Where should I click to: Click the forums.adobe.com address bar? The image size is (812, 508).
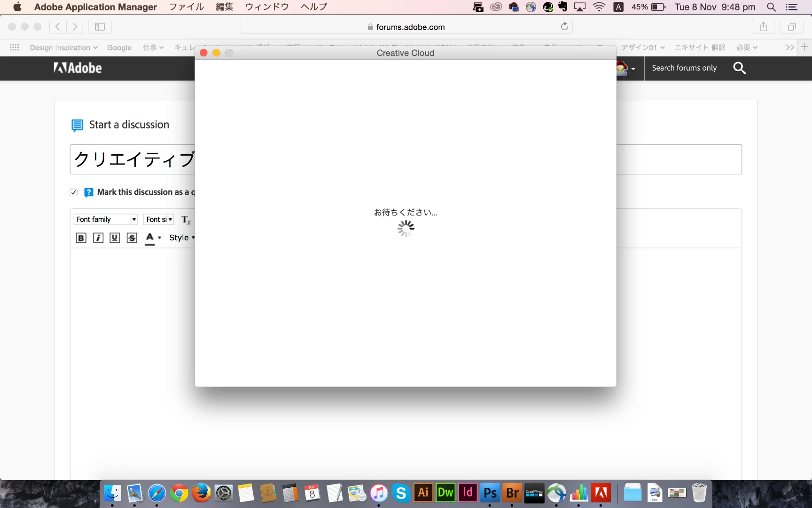pos(406,27)
